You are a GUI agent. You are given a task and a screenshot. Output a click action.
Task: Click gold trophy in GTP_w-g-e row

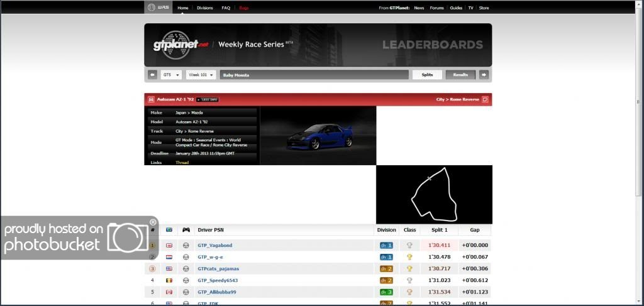(409, 257)
